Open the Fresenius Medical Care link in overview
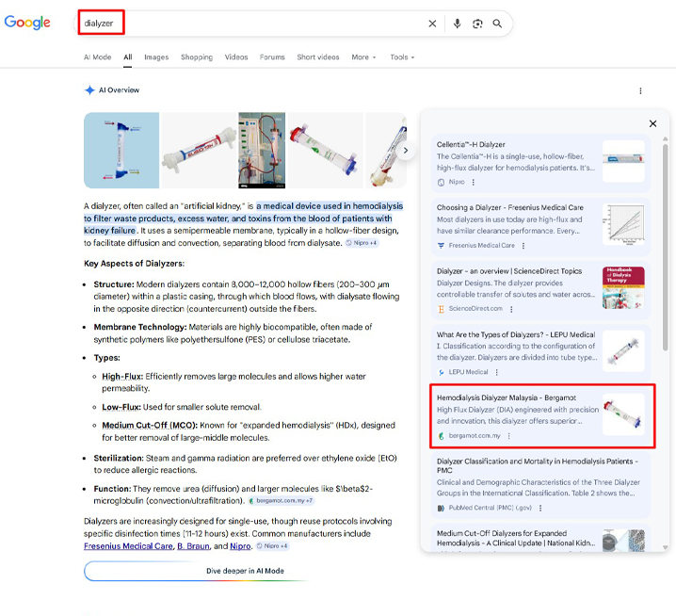The width and height of the screenshot is (676, 616). coord(128,546)
